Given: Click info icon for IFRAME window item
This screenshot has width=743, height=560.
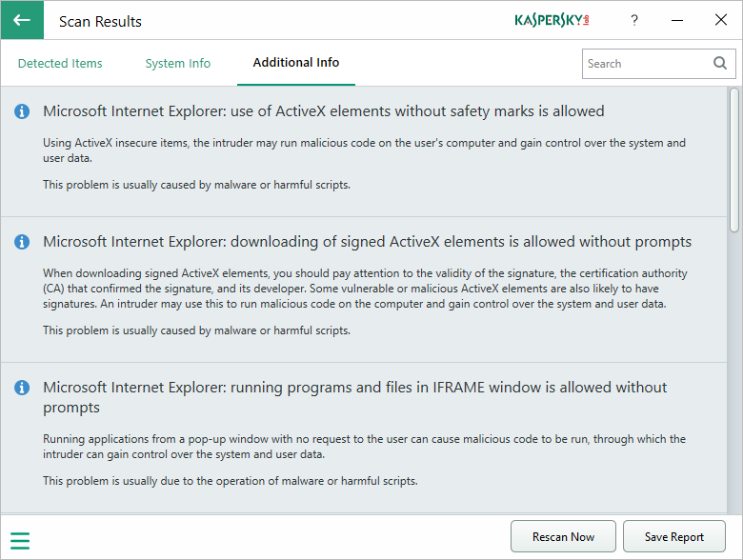Looking at the screenshot, I should (22, 389).
